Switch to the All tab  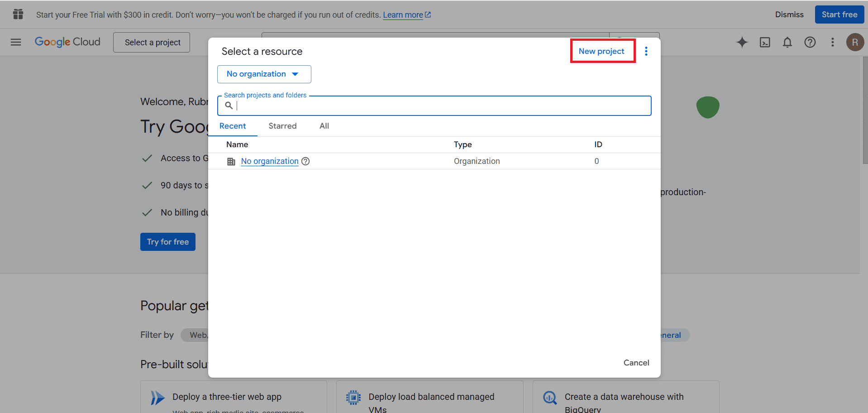click(x=324, y=126)
